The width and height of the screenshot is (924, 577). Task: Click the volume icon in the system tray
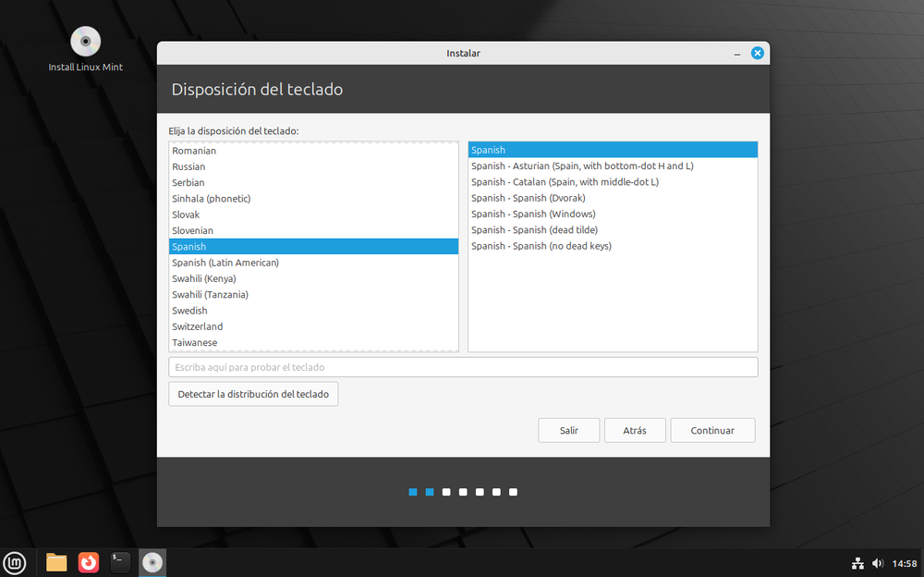pos(878,562)
